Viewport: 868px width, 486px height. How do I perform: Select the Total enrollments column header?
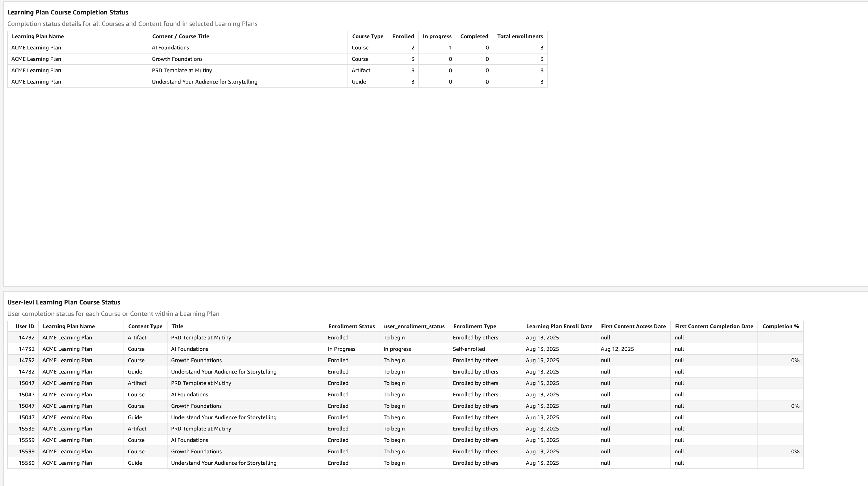click(520, 36)
